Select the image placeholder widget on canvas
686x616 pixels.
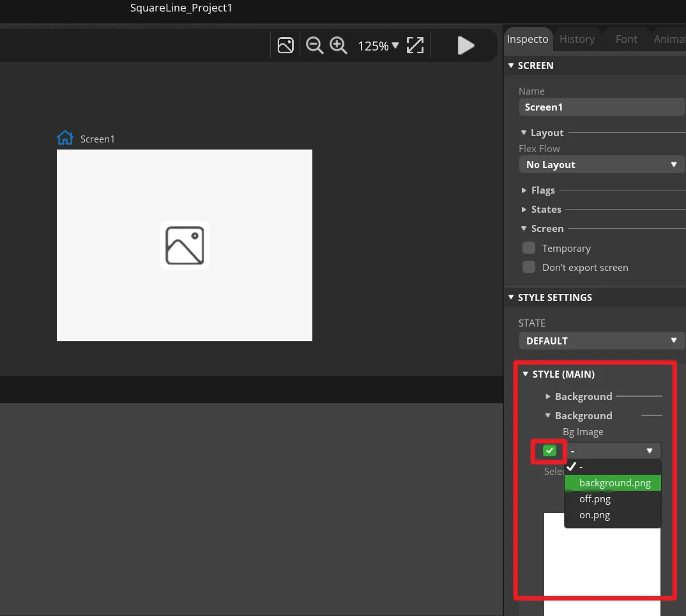[x=185, y=245]
